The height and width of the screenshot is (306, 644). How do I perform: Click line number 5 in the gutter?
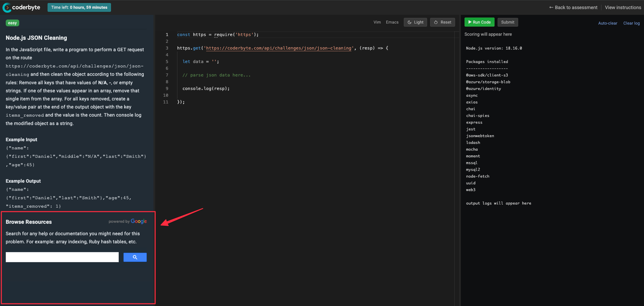point(167,62)
